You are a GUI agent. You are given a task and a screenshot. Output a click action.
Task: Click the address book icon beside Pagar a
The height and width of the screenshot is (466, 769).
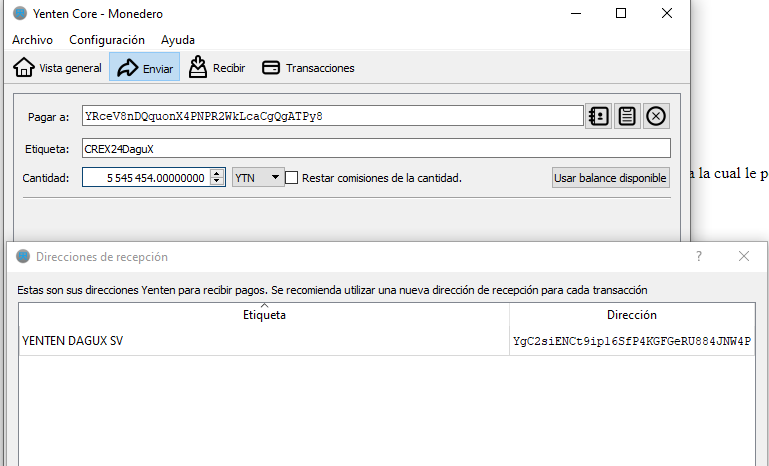[598, 116]
